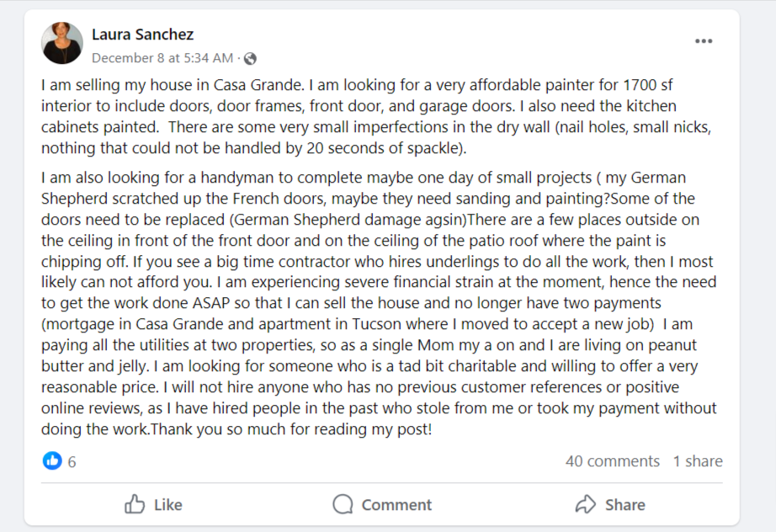The height and width of the screenshot is (532, 776).
Task: Share Laura's post
Action: (610, 504)
